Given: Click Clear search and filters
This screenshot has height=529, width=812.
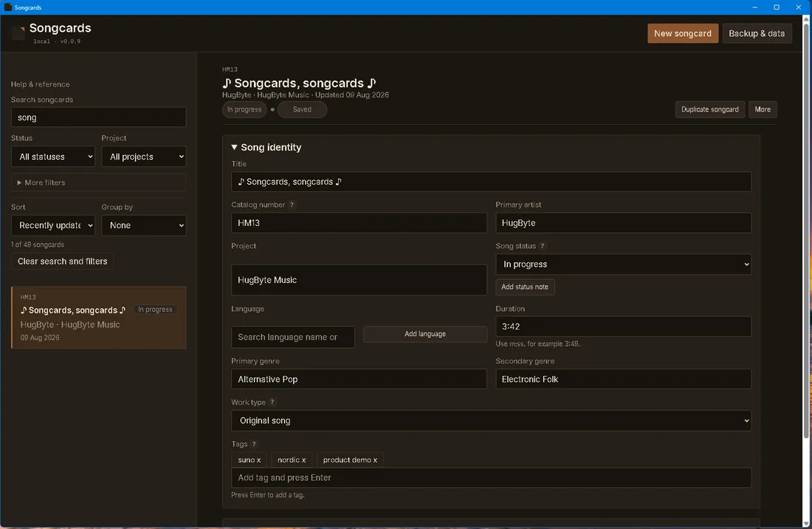Looking at the screenshot, I should point(63,261).
